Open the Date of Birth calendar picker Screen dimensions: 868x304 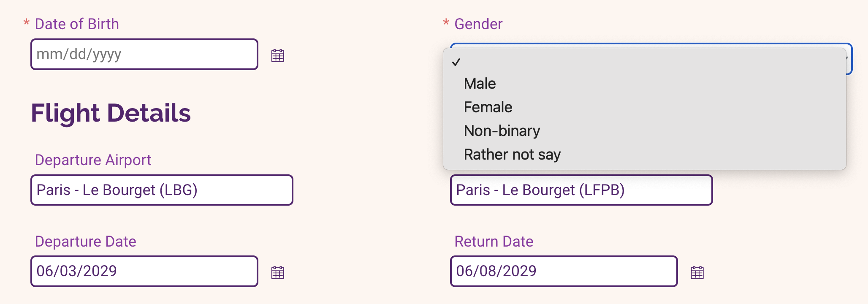coord(277,55)
